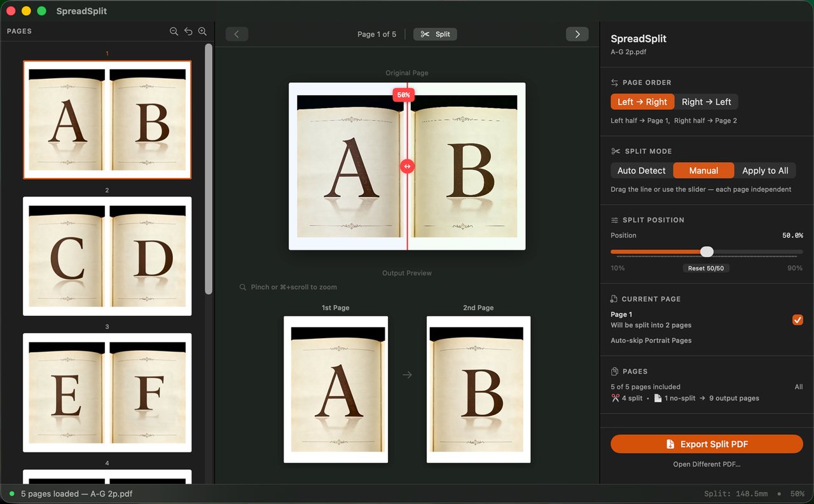814x504 pixels.
Task: Click the Split Position sliders icon
Action: click(x=615, y=220)
